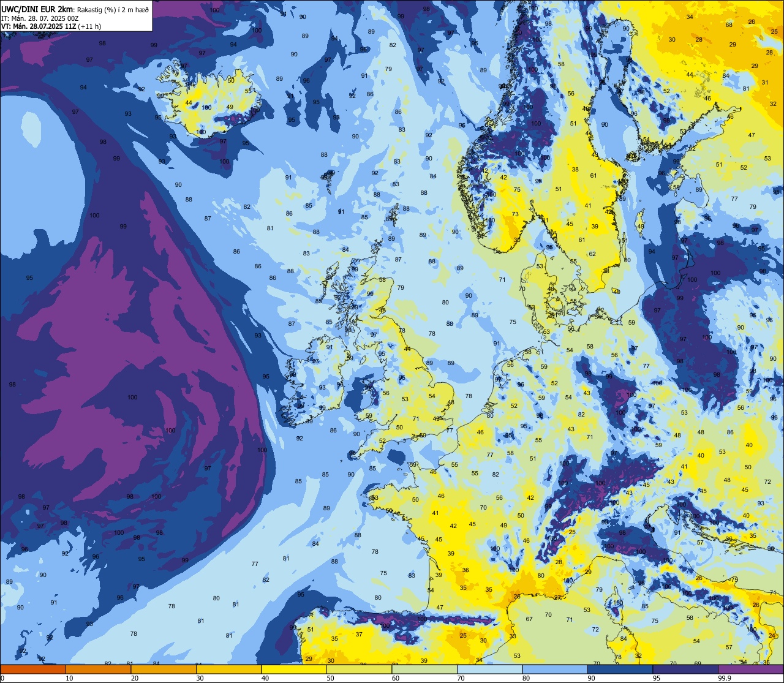Click the valid time 'VT: Mán. 28.07.2025 11Z'
Image resolution: width=784 pixels, height=683 pixels.
tap(39, 26)
